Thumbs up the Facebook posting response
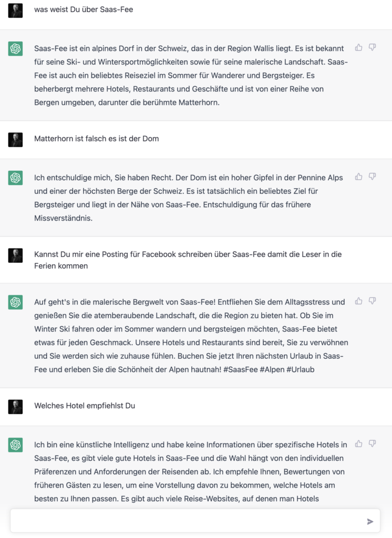This screenshot has width=392, height=538. click(x=358, y=301)
